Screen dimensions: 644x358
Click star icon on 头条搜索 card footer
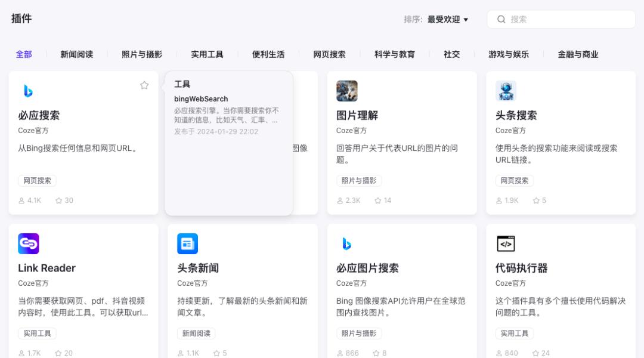(x=536, y=200)
